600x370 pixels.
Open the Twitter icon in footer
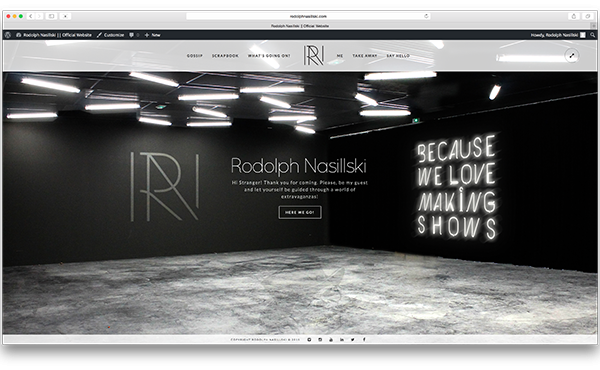[352, 339]
